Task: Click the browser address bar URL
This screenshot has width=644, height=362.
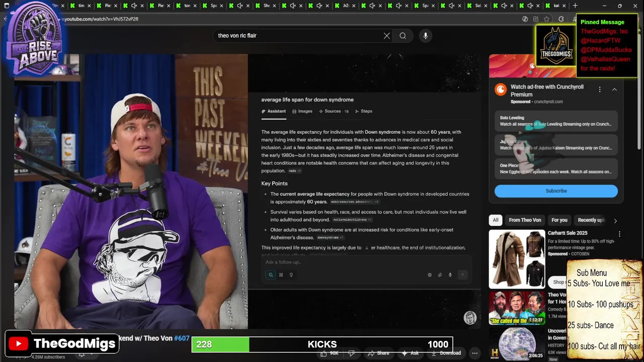Action: [101, 19]
